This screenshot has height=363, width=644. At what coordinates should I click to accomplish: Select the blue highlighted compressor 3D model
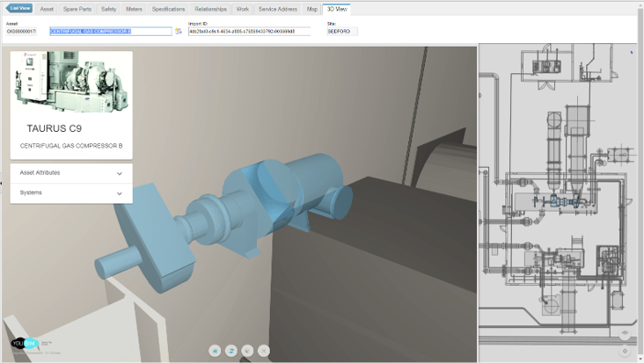coord(222,223)
